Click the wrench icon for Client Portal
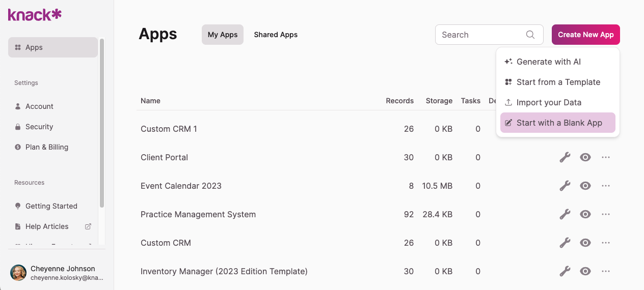Image resolution: width=644 pixels, height=290 pixels. click(x=565, y=157)
